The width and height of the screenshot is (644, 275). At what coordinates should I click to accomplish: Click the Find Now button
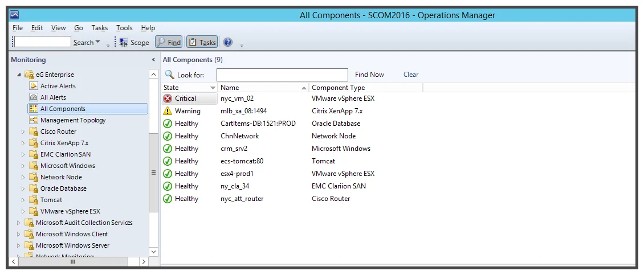[x=369, y=75]
